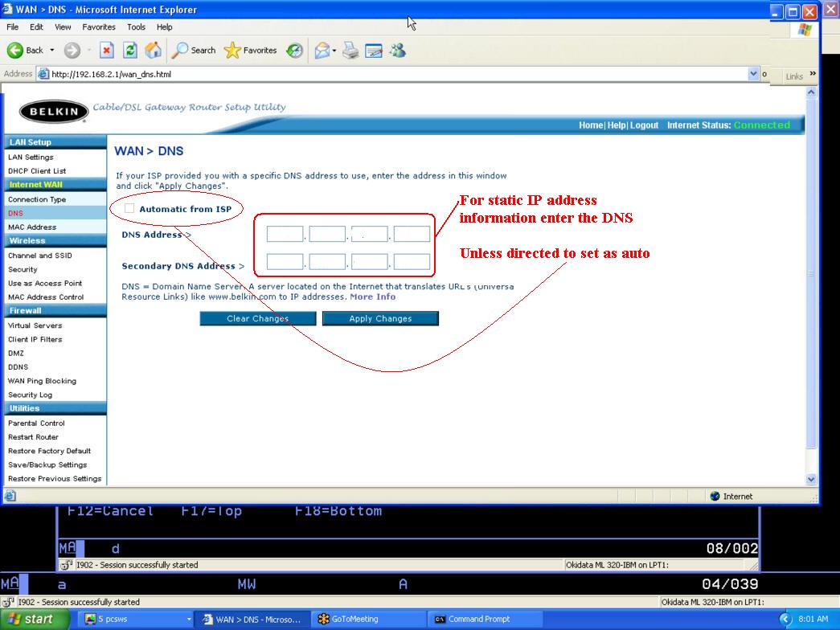Viewport: 840px width, 630px height.
Task: Go to the Home page icon
Action: (154, 51)
